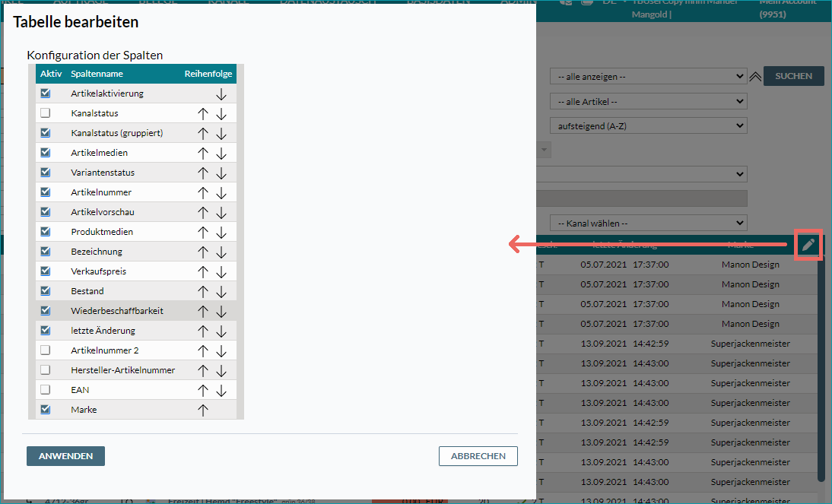Move Kanalstatus column up
This screenshot has height=504, width=832.
click(203, 114)
